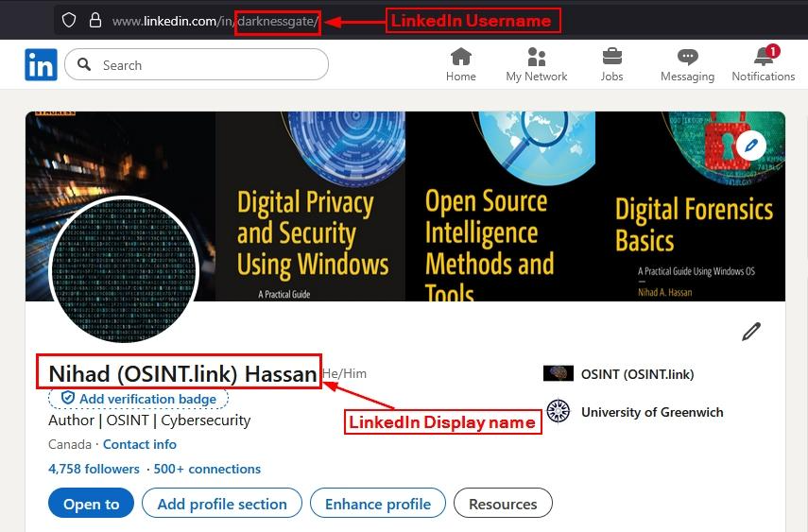
Task: Expand the Open to options button
Action: tap(91, 504)
